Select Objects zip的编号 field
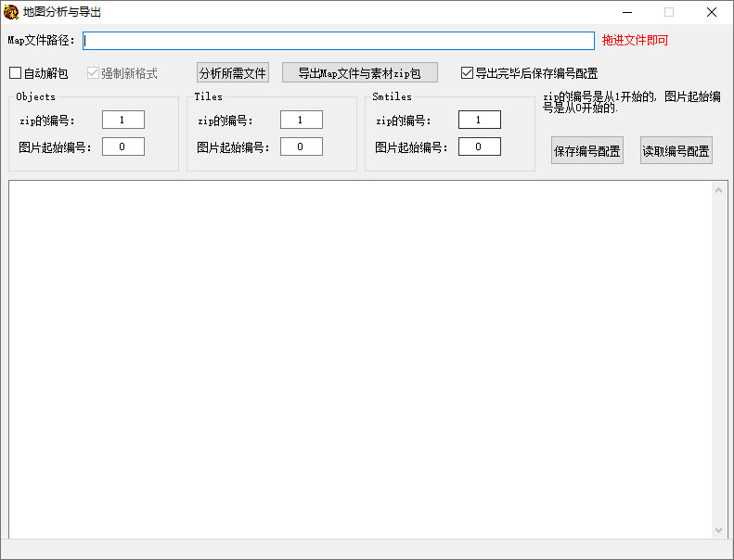Image resolution: width=734 pixels, height=560 pixels. click(x=123, y=120)
